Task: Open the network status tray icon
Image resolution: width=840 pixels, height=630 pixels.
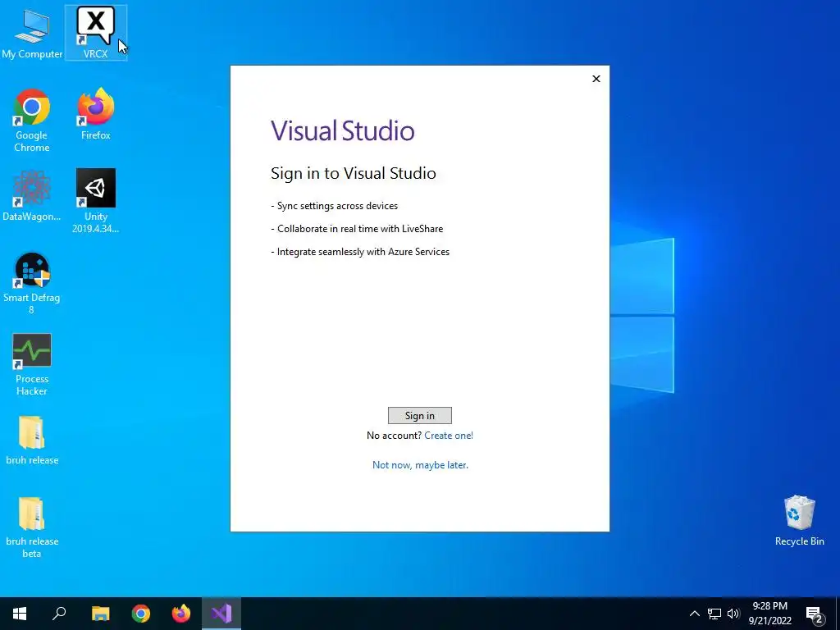Action: point(714,614)
